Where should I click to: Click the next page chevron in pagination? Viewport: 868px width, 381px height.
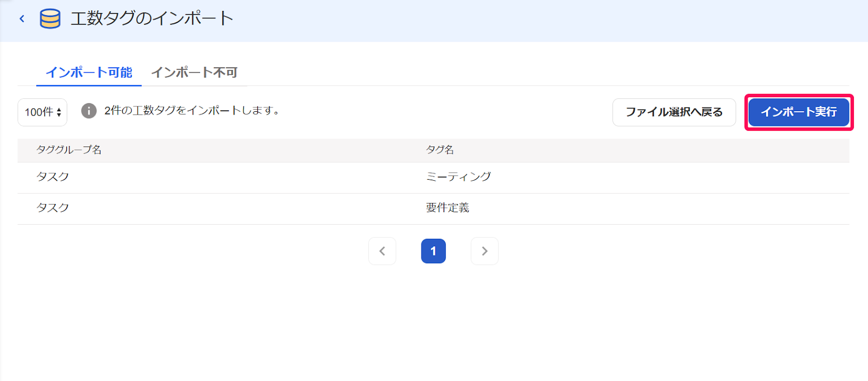[484, 251]
